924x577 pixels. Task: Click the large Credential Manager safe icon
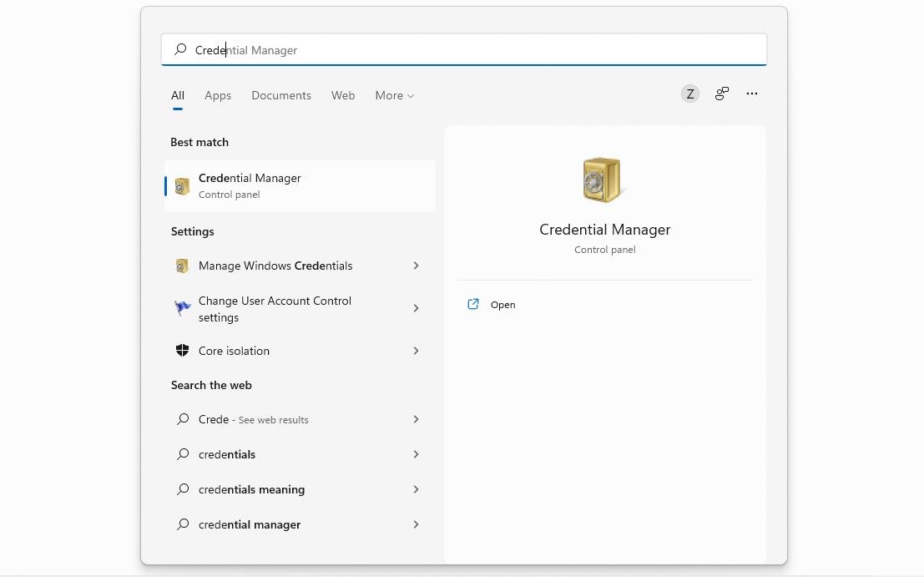[603, 179]
